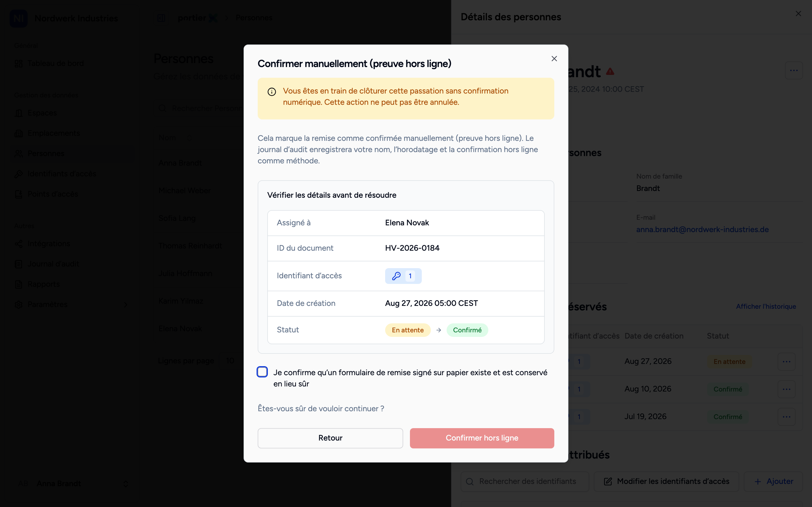Click the Retour button
Viewport: 812px width, 507px height.
pyautogui.click(x=330, y=438)
